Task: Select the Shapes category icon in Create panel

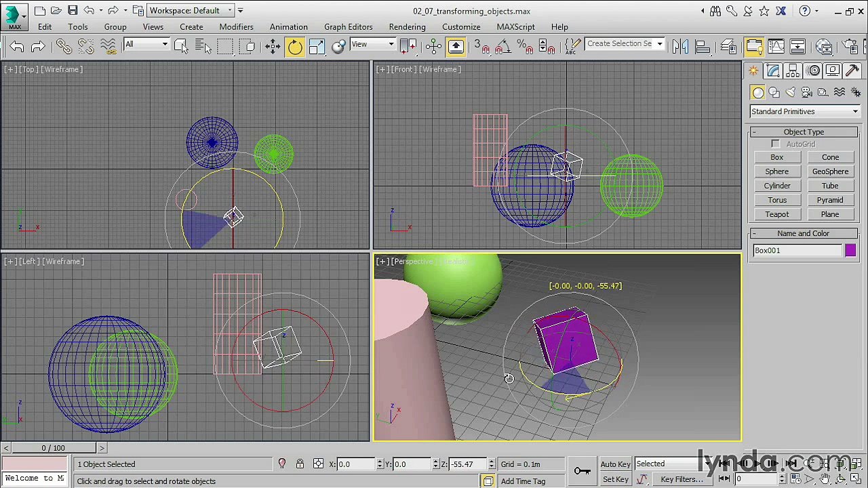Action: tap(774, 93)
